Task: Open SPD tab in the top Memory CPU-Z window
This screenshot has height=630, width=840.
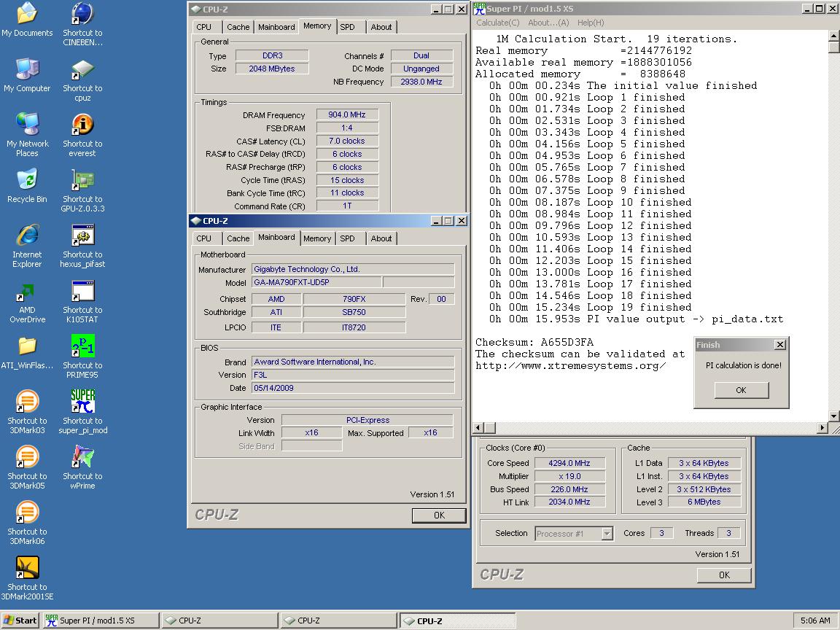Action: pyautogui.click(x=347, y=27)
